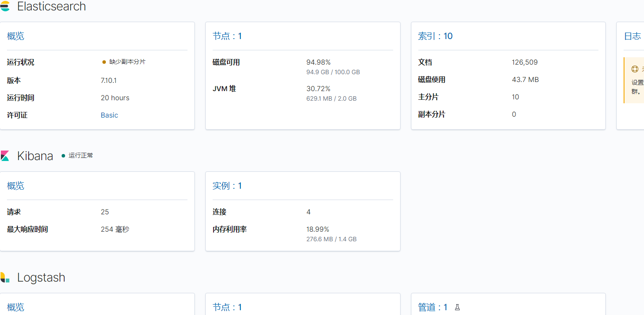Screen dimensions: 644x315
Task: Click the green status dot beside 运行正常
Action: click(62, 155)
